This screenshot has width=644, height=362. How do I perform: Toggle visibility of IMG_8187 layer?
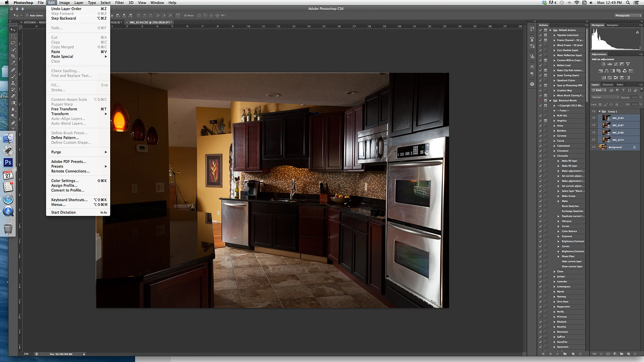pos(594,125)
